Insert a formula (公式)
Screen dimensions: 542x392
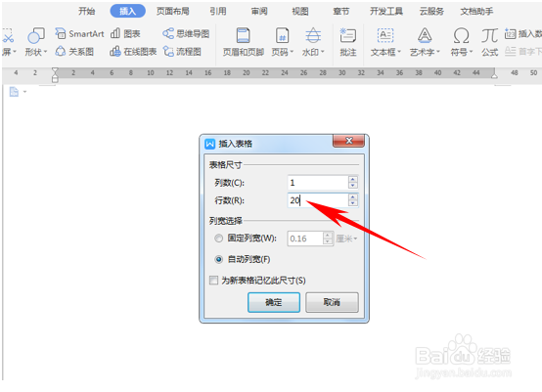pos(490,42)
